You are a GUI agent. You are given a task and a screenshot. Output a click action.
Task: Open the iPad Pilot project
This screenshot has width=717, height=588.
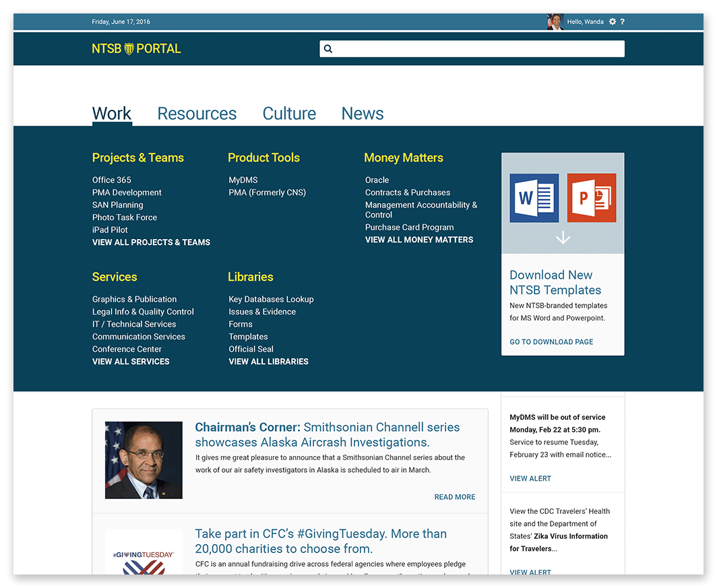point(110,230)
